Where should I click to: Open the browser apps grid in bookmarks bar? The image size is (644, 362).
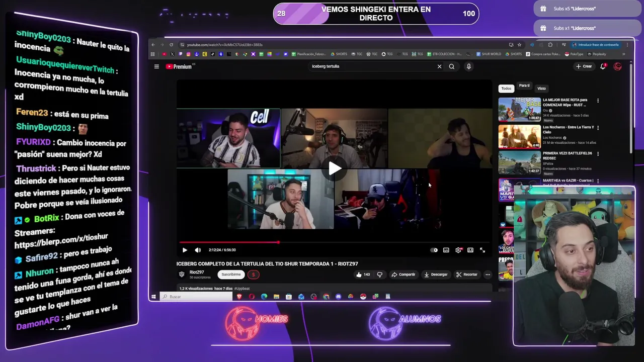pyautogui.click(x=153, y=54)
